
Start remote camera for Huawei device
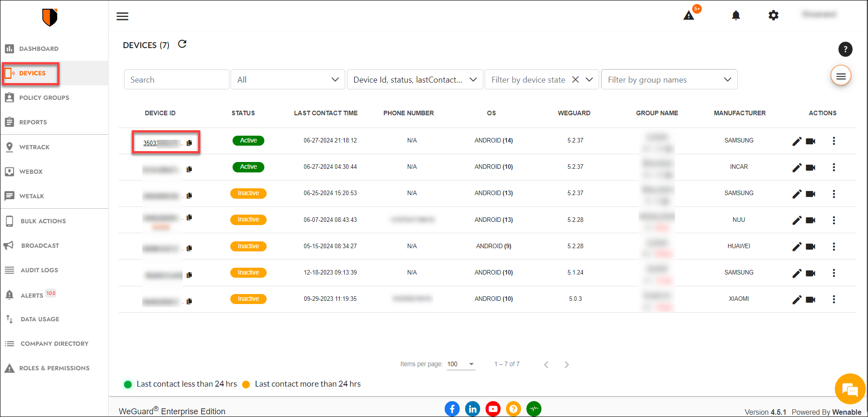click(810, 246)
